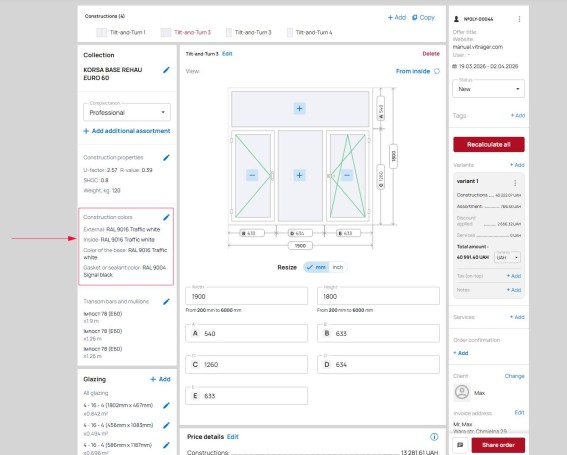
Task: Click the Recalculate all button
Action: pyautogui.click(x=489, y=144)
